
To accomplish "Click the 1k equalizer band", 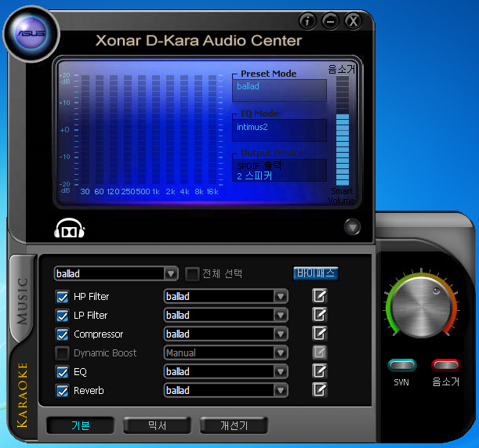I will click(156, 130).
